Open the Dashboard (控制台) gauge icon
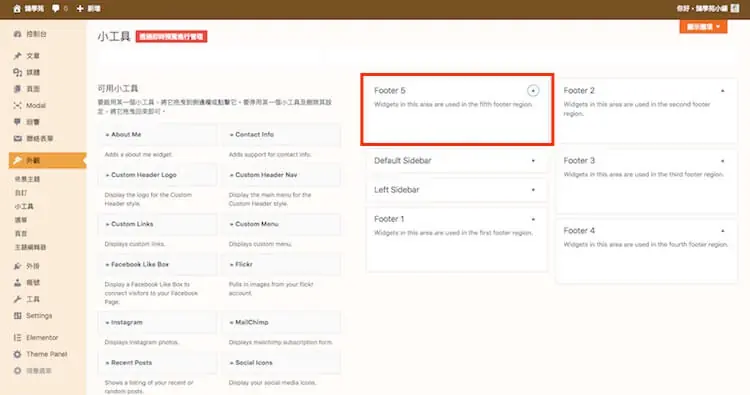 click(x=18, y=34)
